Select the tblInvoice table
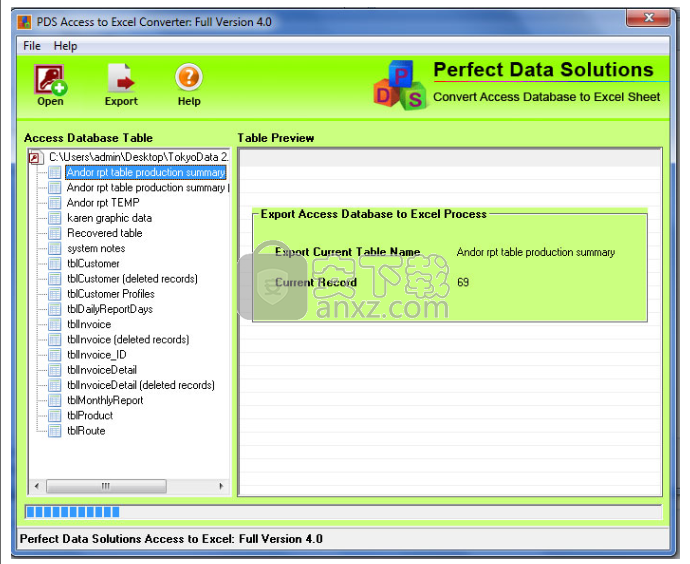The width and height of the screenshot is (690, 564). pyautogui.click(x=89, y=324)
